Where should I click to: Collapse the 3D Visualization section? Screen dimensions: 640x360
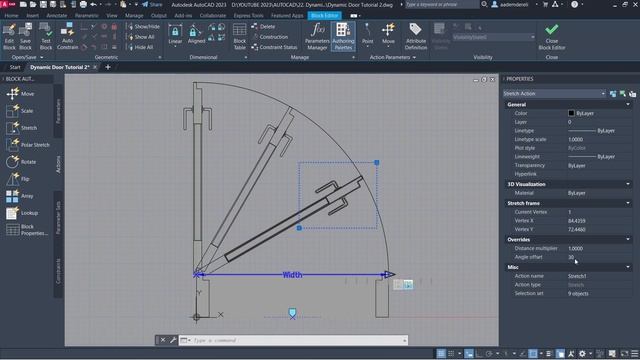click(x=628, y=184)
